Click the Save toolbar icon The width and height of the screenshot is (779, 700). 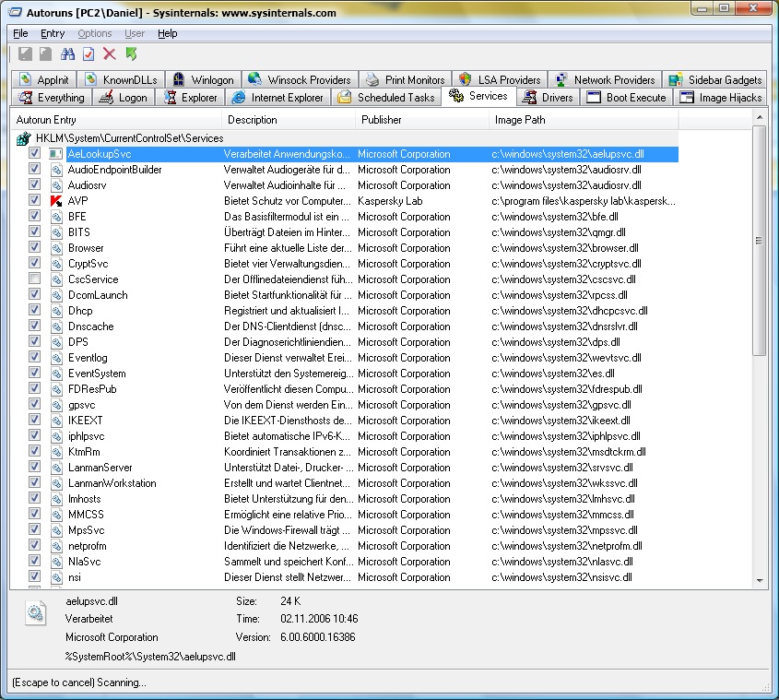click(25, 53)
